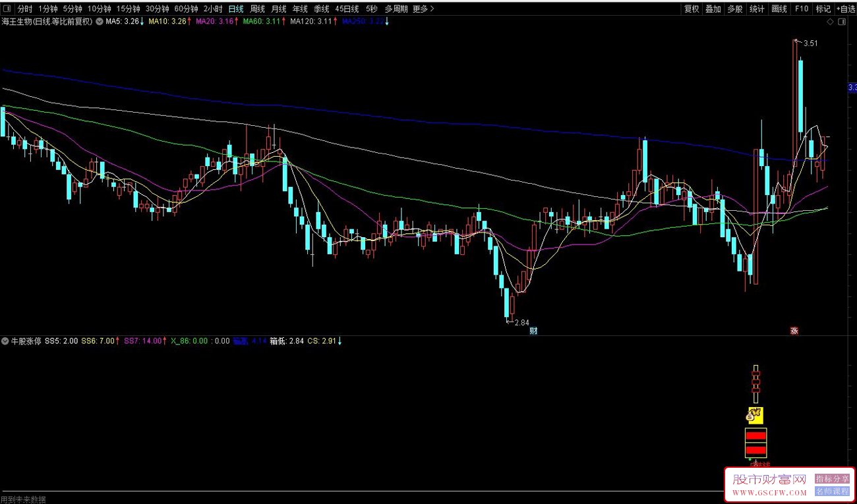The height and width of the screenshot is (504, 857).
Task: Click the 多股 multi-stock button
Action: tap(735, 9)
